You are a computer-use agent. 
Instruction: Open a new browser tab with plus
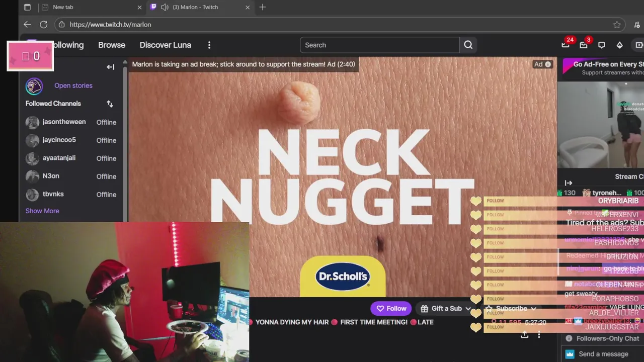click(x=262, y=7)
